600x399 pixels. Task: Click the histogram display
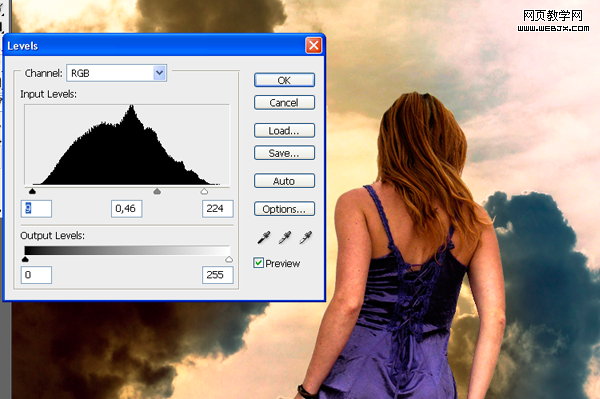[x=127, y=145]
